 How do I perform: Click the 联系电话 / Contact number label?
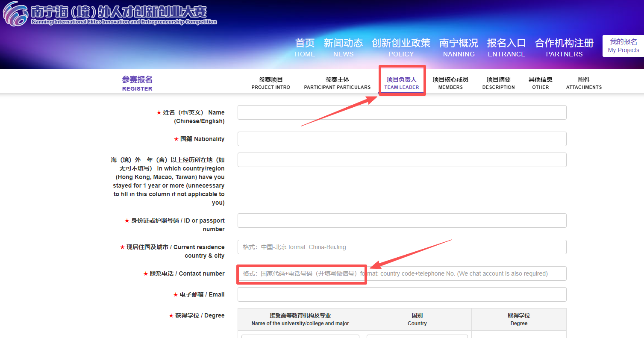184,273
